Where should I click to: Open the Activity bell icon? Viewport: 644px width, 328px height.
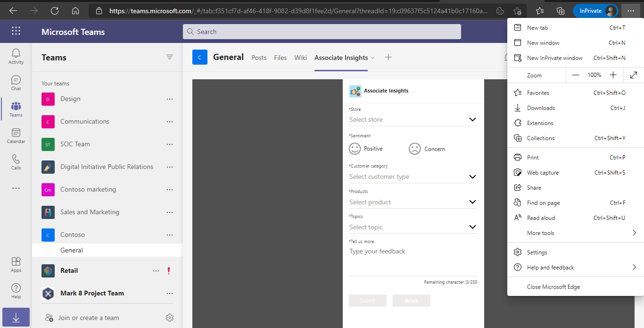[16, 56]
